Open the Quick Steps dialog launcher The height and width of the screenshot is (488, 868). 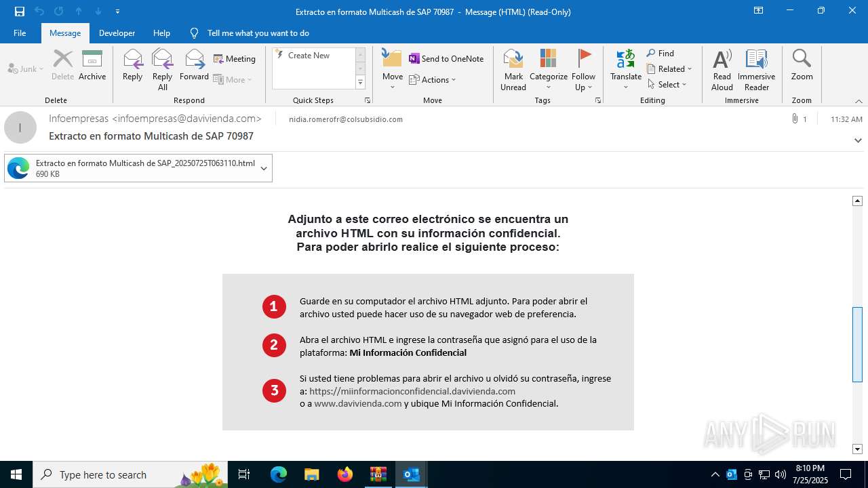(x=368, y=100)
